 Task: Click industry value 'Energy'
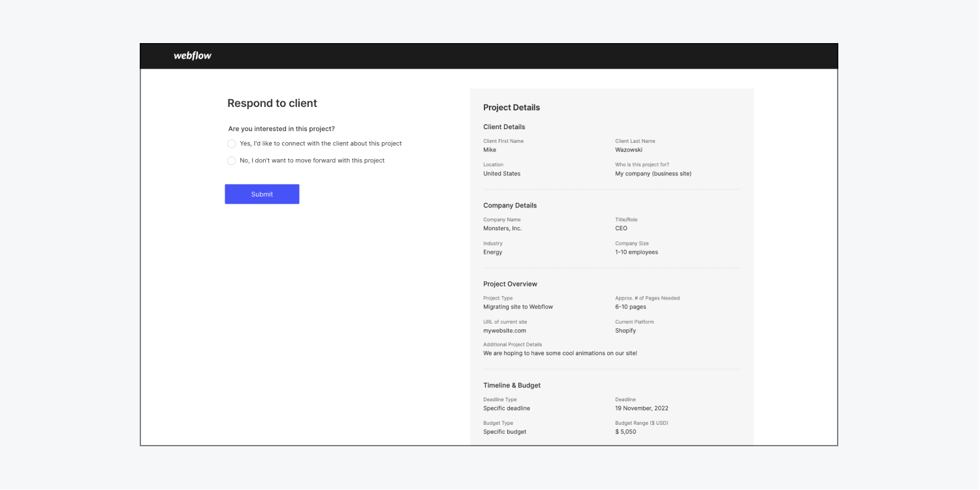point(493,252)
